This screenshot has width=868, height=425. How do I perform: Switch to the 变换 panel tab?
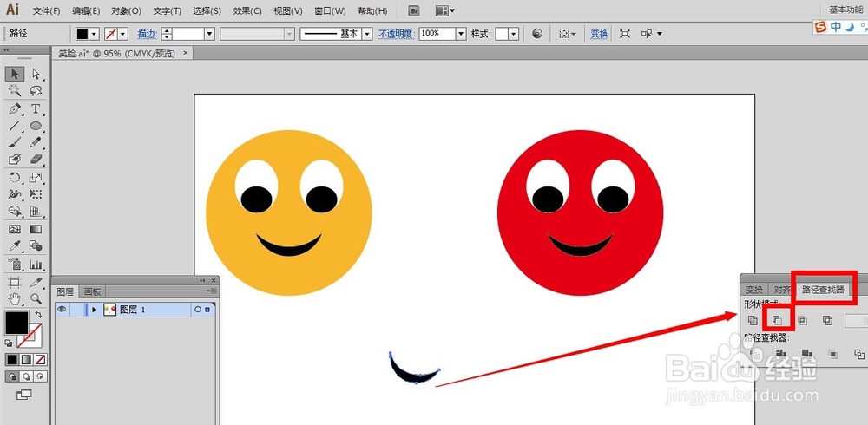tap(754, 290)
